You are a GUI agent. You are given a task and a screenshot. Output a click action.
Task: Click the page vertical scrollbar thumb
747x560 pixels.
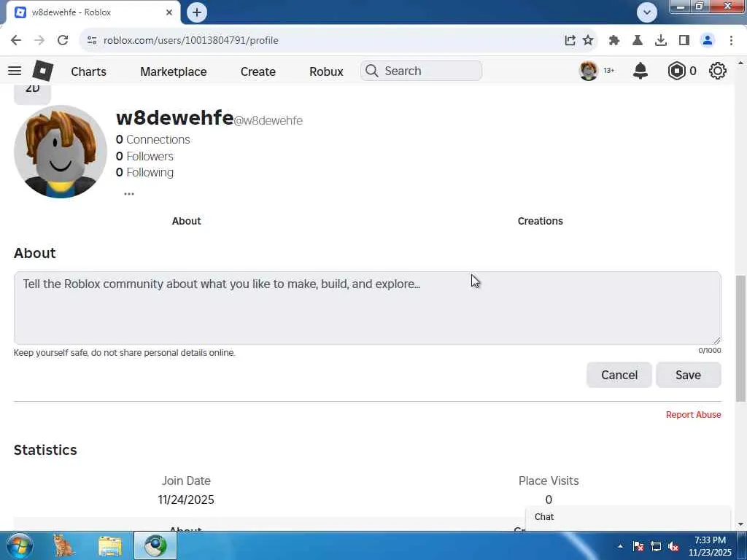click(x=741, y=338)
